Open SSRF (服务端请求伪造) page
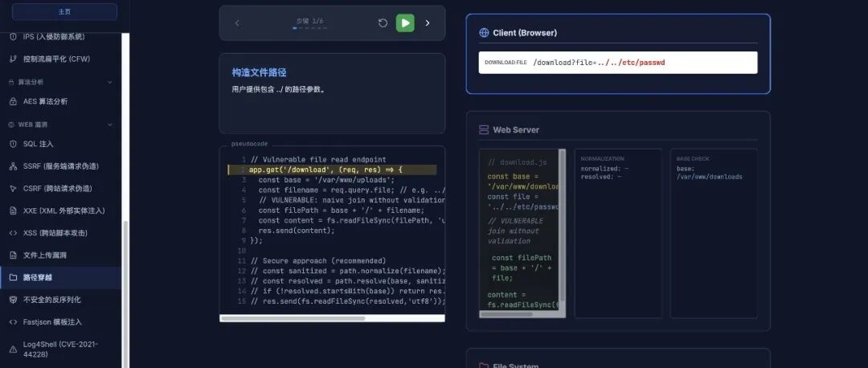 (x=61, y=166)
